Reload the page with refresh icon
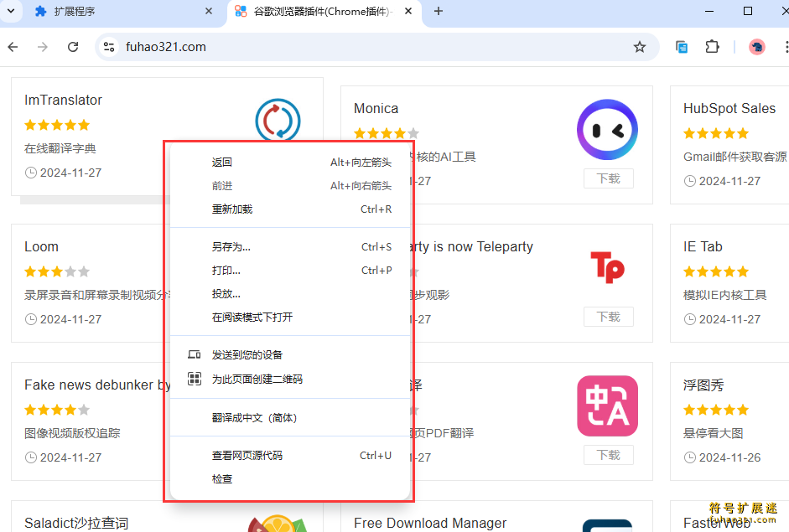The image size is (789, 532). coord(73,47)
